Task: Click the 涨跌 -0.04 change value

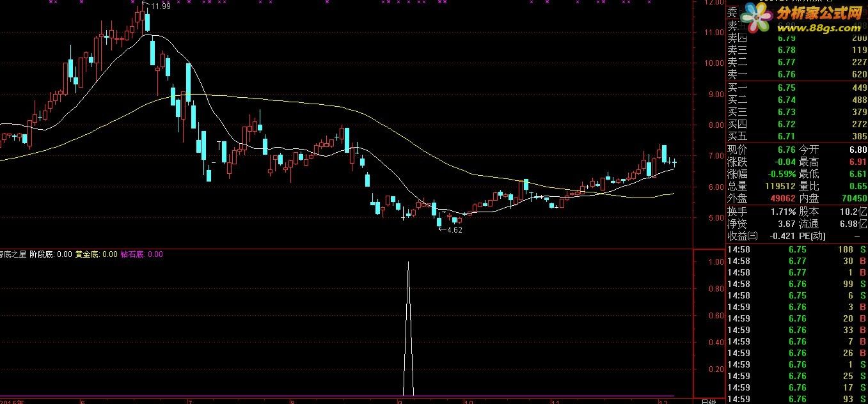Action: (x=785, y=162)
